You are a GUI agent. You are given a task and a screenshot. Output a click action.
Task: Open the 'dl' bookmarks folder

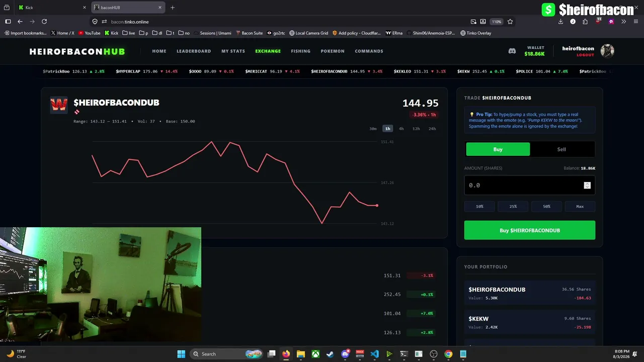pos(157,33)
